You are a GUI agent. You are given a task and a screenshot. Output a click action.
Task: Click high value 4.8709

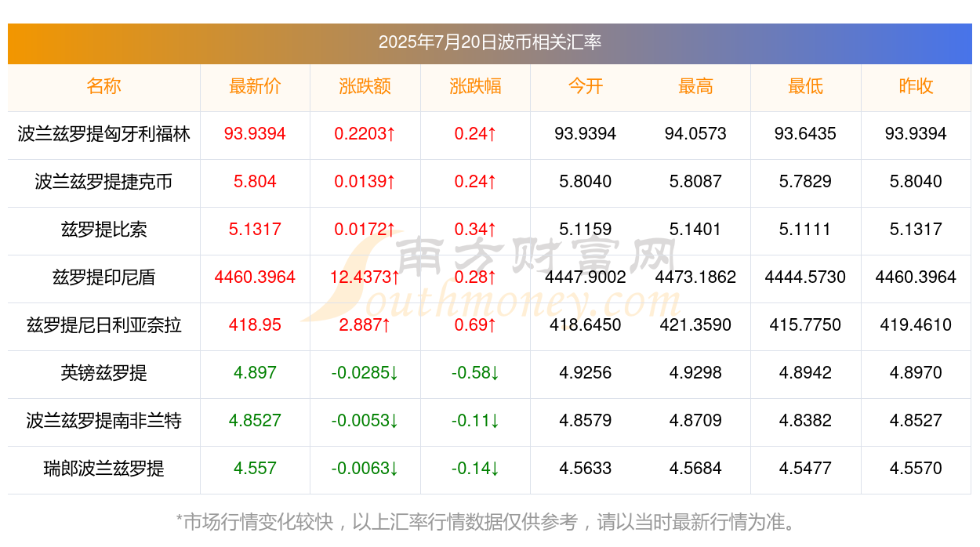click(695, 421)
